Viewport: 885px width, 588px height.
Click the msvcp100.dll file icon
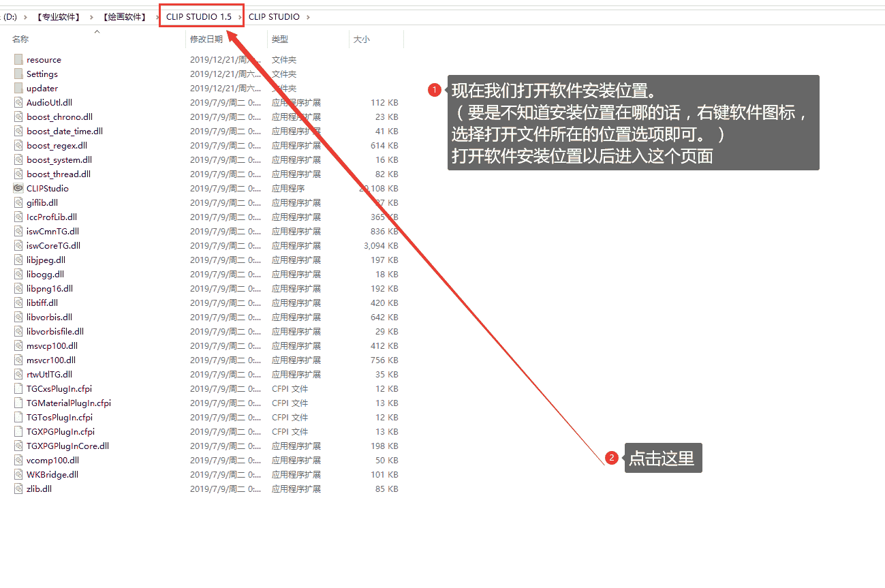[x=18, y=345]
